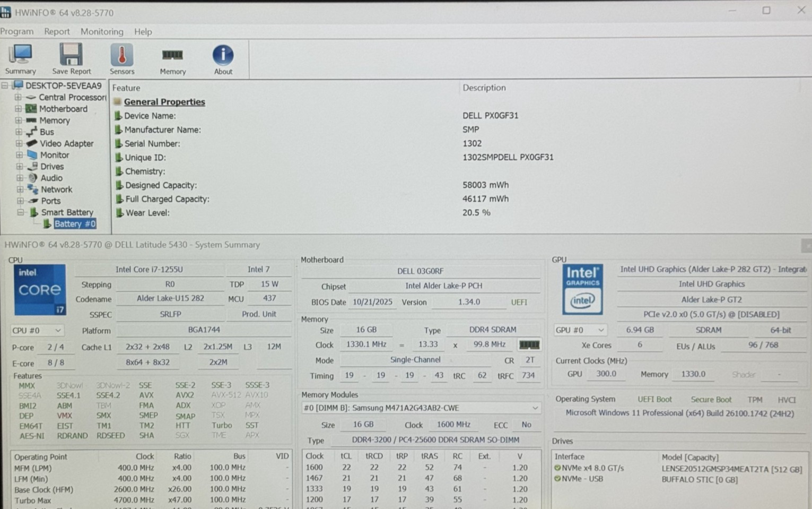Select the Monitor icon in the tree
This screenshot has width=812, height=509.
32,155
